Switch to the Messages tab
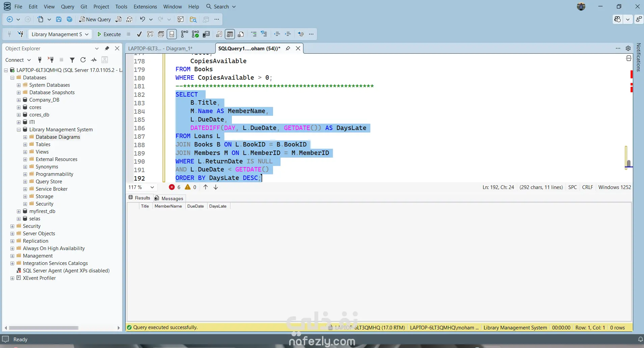This screenshot has height=348, width=644. [169, 198]
